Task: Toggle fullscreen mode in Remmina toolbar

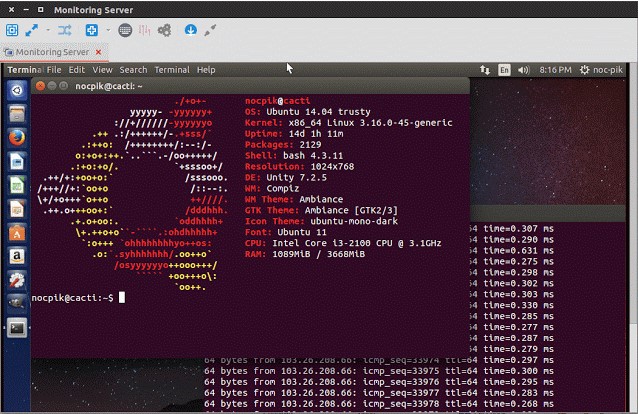Action: tap(31, 30)
